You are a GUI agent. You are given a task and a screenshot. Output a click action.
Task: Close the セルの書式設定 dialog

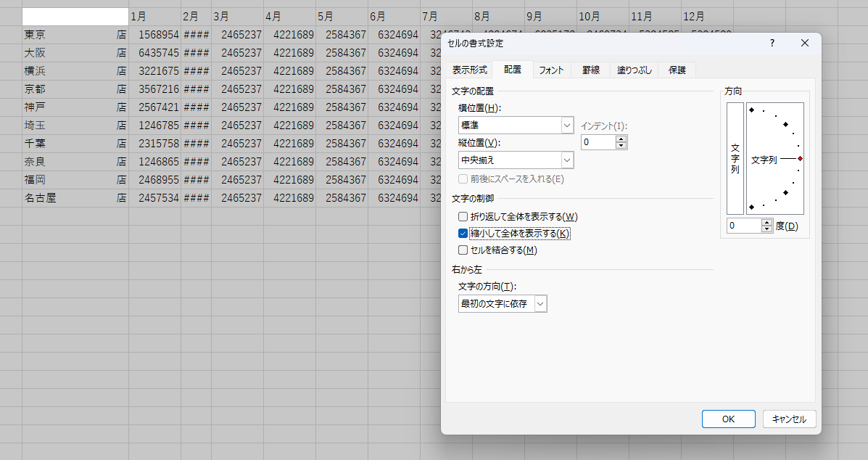coord(804,44)
